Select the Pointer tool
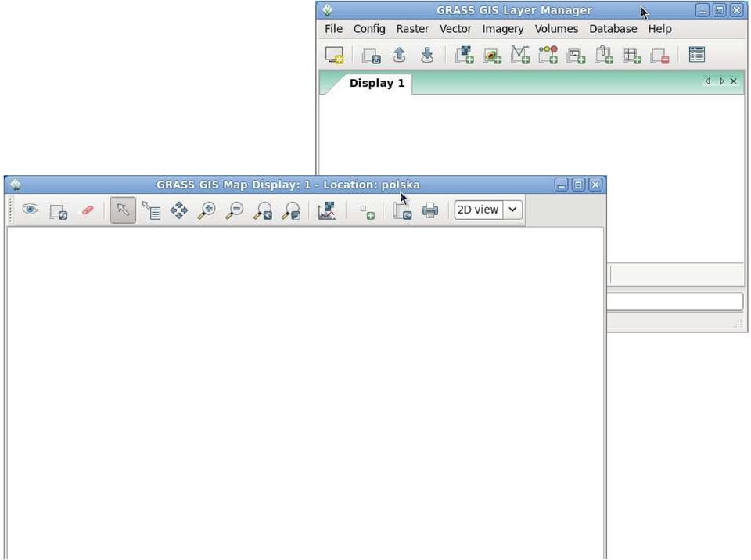Screen dimensions: 751x560 pos(123,210)
